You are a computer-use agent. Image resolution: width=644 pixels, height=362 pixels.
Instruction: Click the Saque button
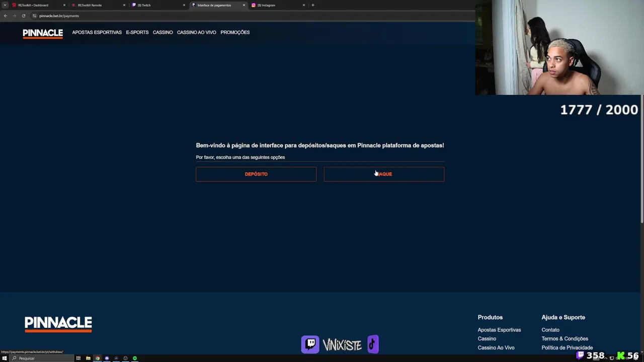(x=384, y=174)
